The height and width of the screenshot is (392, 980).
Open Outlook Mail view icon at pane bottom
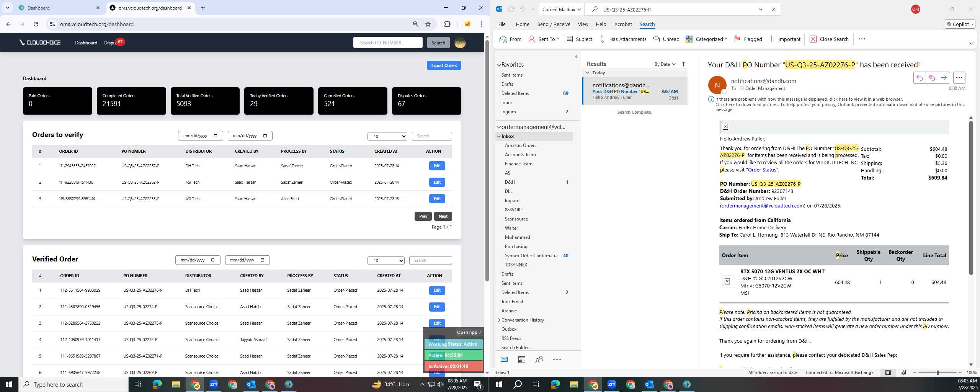(x=504, y=359)
